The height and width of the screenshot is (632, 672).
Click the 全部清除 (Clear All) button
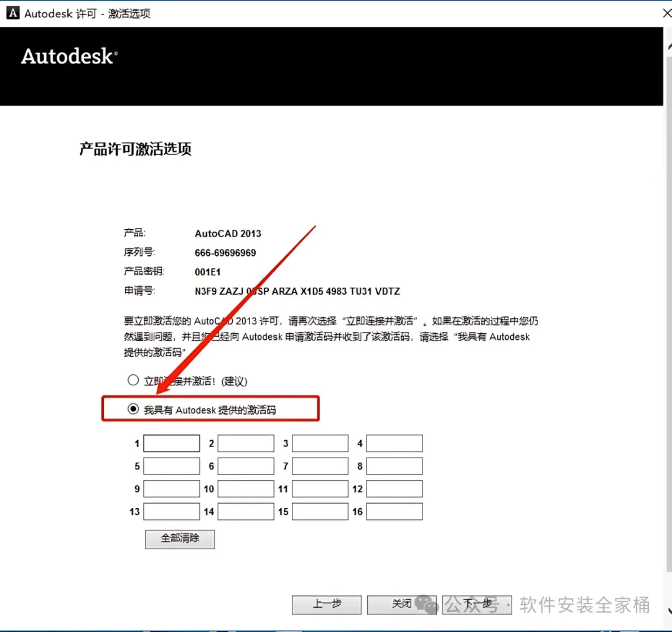coord(180,539)
